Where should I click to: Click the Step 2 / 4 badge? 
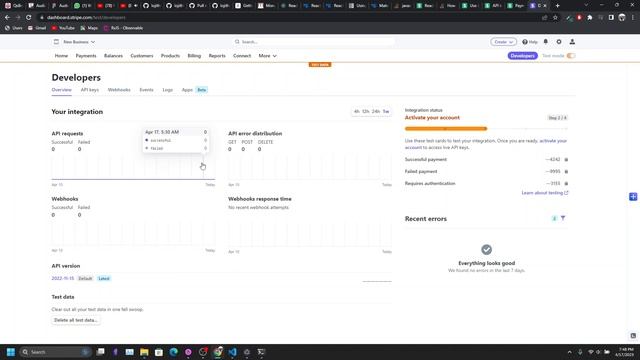pos(558,118)
